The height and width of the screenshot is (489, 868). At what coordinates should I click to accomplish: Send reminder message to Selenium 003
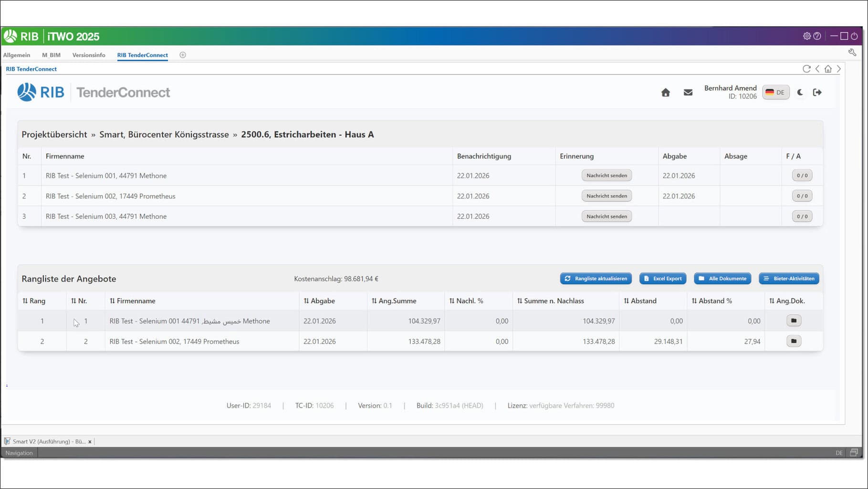pos(607,216)
